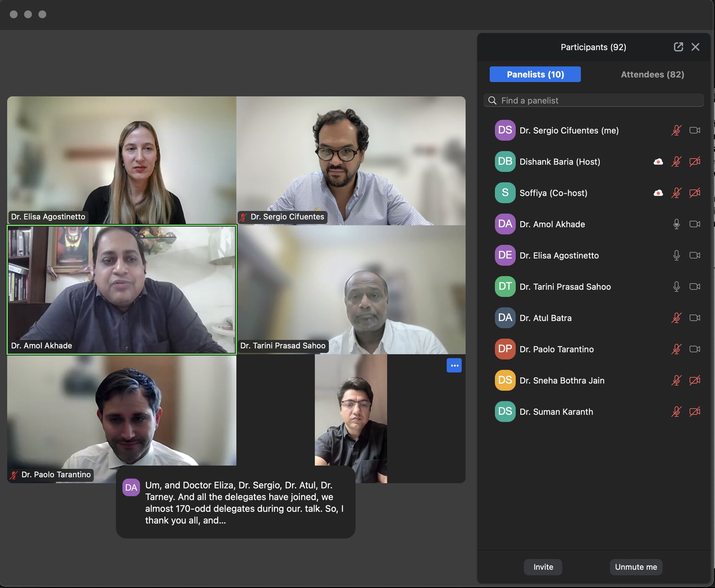This screenshot has width=715, height=588.
Task: Click the camera icon for Dr. Paolo Tarantino
Action: pos(695,349)
